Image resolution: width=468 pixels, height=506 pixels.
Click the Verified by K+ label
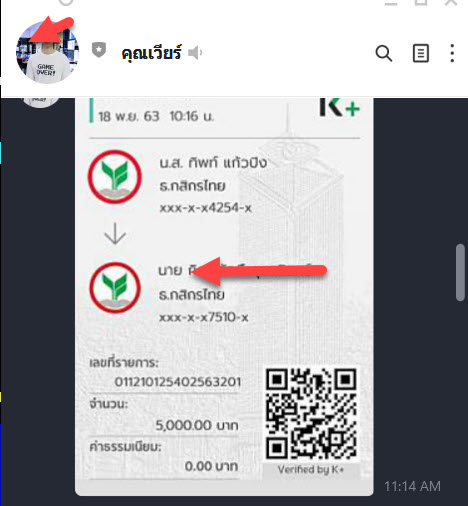pyautogui.click(x=311, y=470)
